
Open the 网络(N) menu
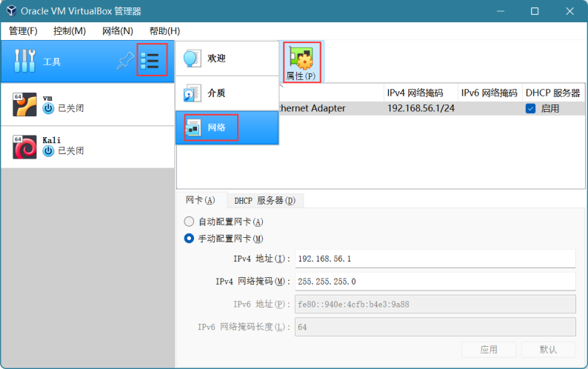tap(117, 31)
